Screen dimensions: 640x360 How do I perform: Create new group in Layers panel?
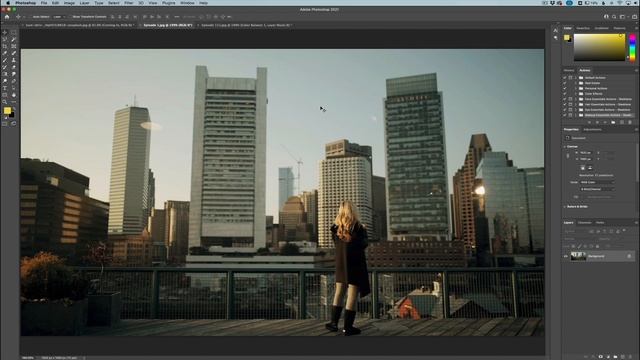pyautogui.click(x=615, y=356)
